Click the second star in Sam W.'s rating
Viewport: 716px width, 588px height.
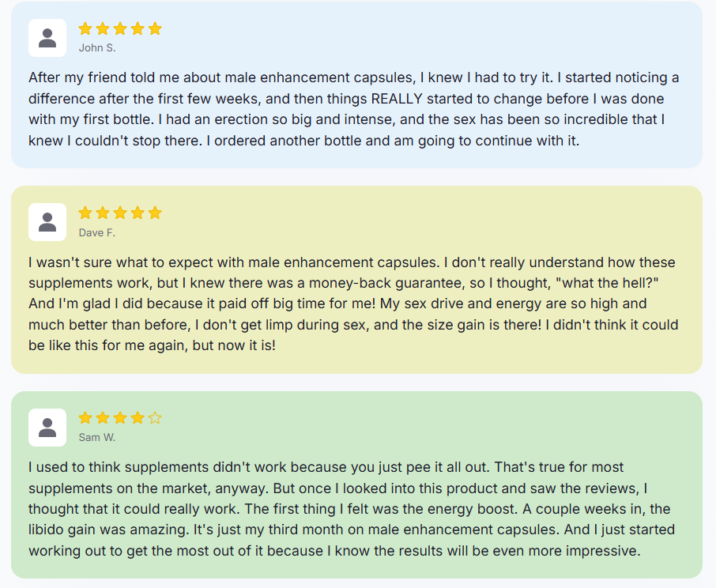103,418
